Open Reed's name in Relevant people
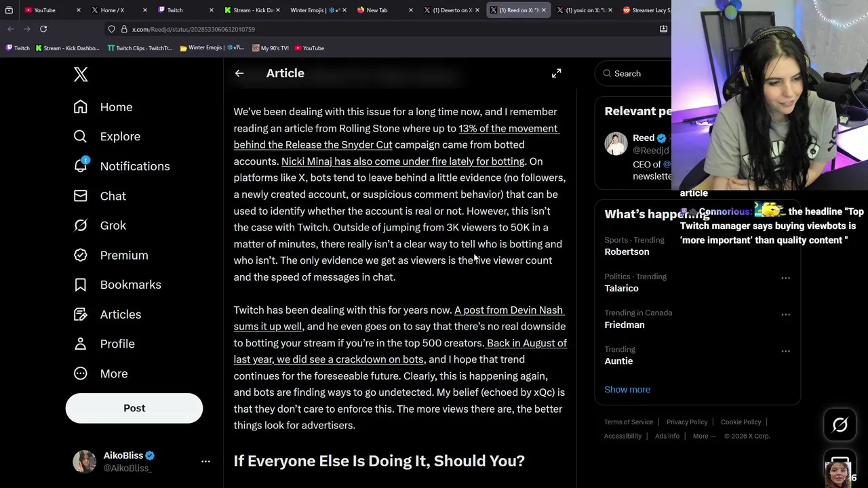The height and width of the screenshot is (488, 868). coord(644,138)
